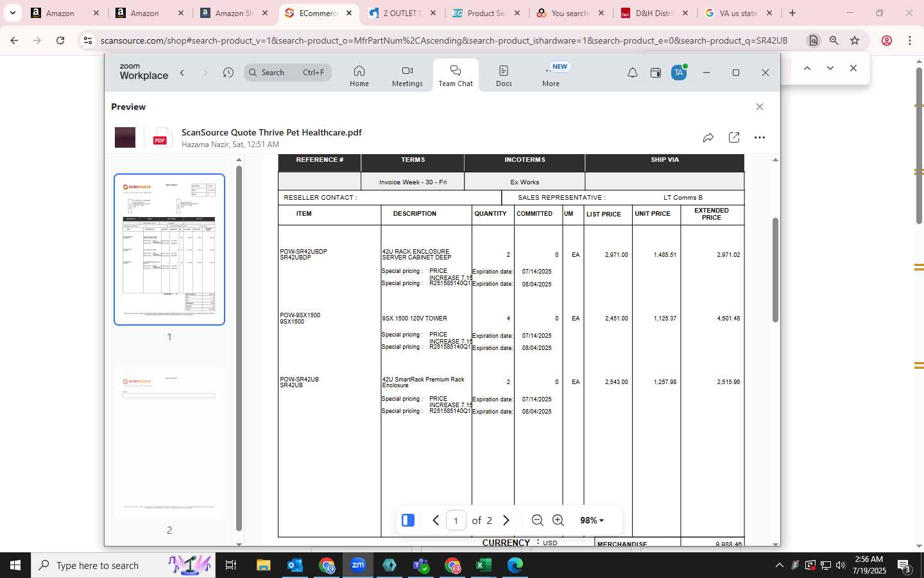This screenshot has width=924, height=578.
Task: Open Windows Start menu
Action: pyautogui.click(x=15, y=565)
